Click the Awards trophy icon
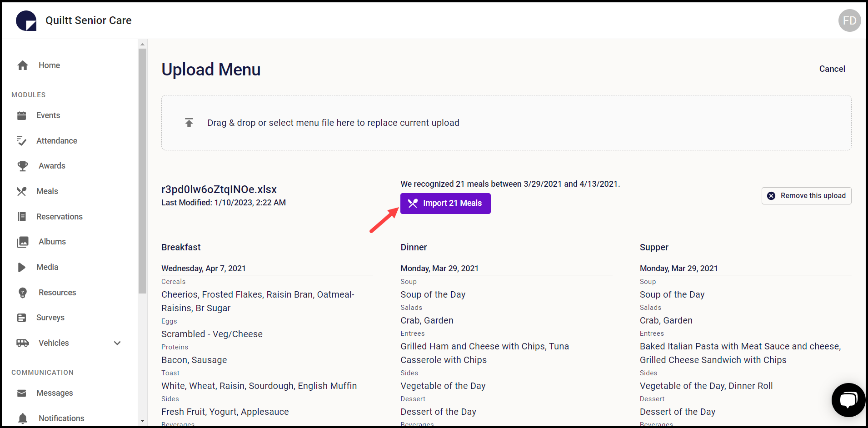The height and width of the screenshot is (428, 868). (x=23, y=166)
